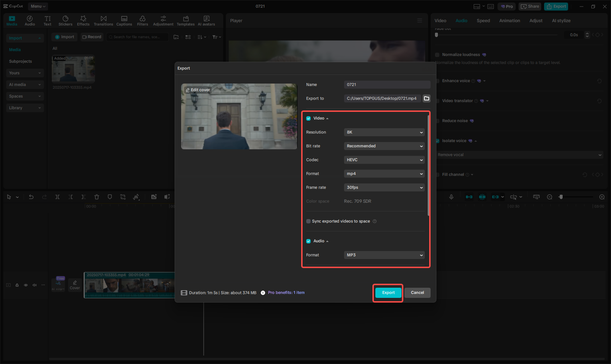Open the Menu in the top-left corner
The height and width of the screenshot is (364, 611).
[37, 6]
